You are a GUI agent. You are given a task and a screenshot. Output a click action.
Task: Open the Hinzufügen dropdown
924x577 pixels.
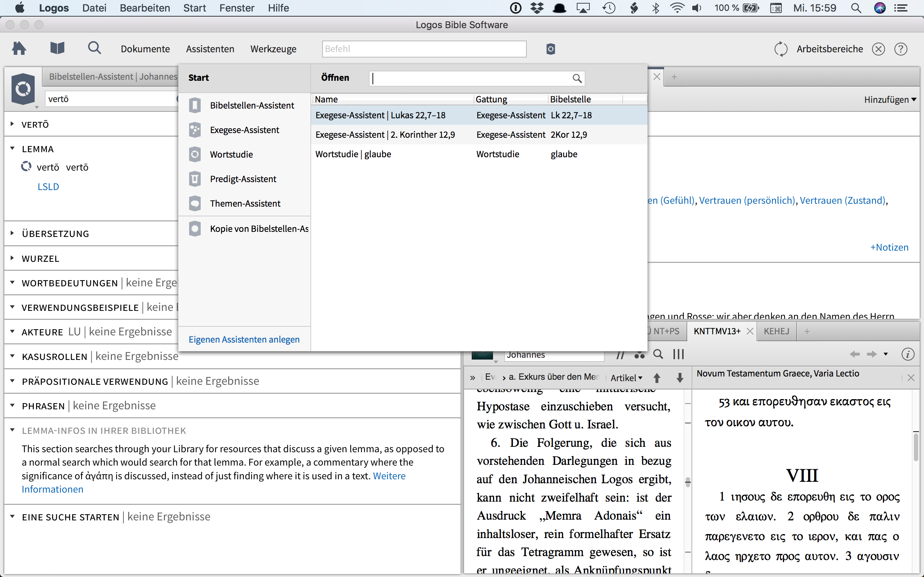[890, 100]
